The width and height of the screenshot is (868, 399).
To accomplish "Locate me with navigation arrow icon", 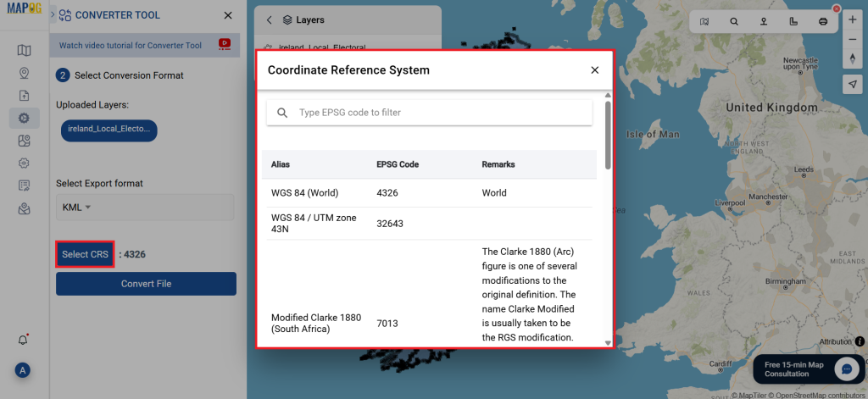I will pyautogui.click(x=853, y=84).
